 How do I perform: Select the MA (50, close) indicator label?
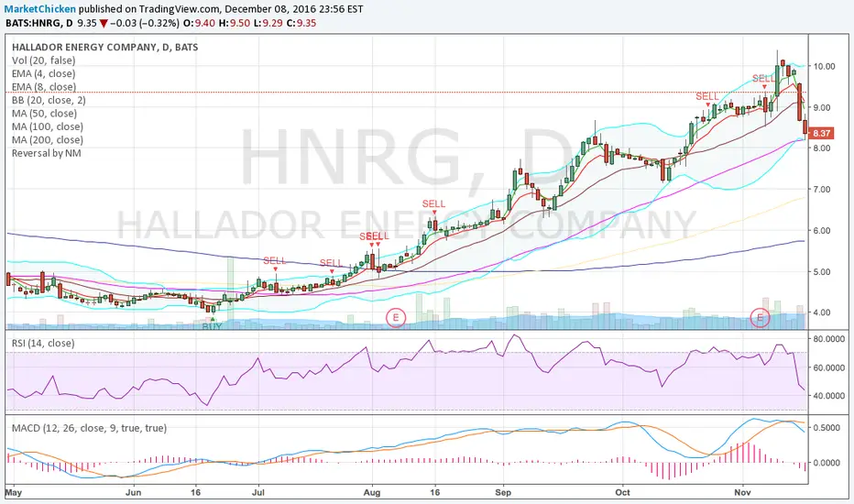pos(44,114)
